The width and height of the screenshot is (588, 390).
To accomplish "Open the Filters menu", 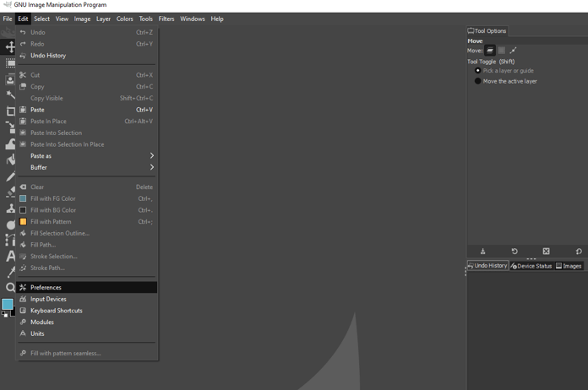I will point(166,19).
